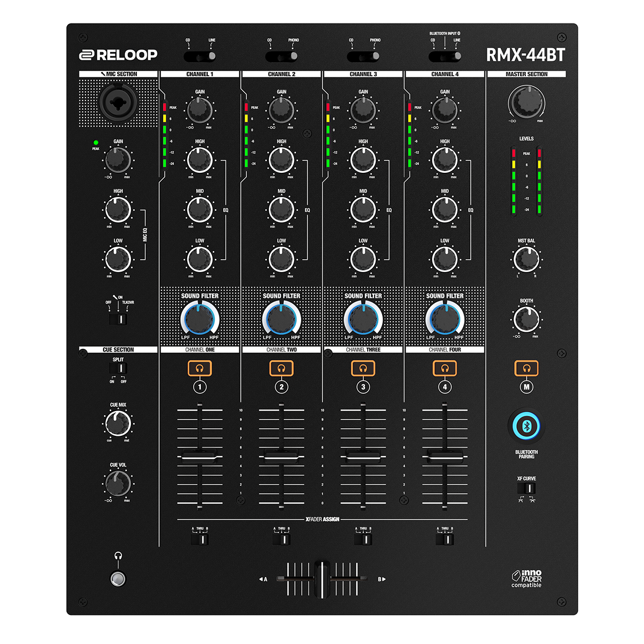The image size is (644, 644).
Task: Click the master LEVELS meter
Action: coord(526,181)
